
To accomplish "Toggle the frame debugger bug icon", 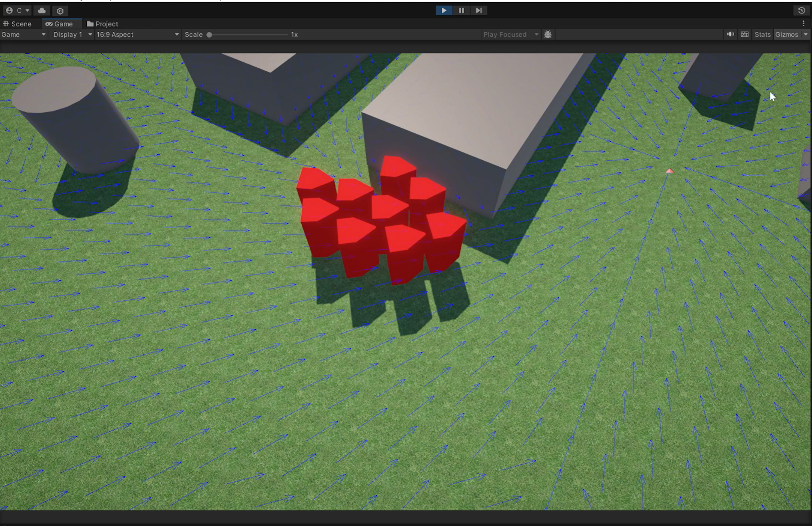I will click(548, 35).
